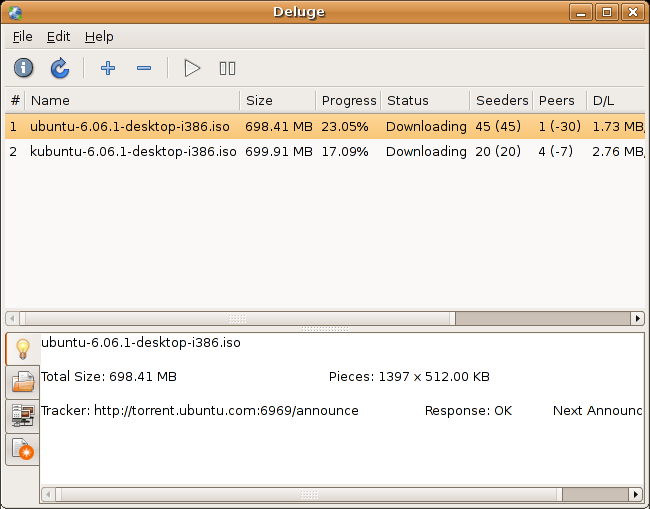This screenshot has height=509, width=650.
Task: Sort by Seeders column header
Action: pos(502,101)
